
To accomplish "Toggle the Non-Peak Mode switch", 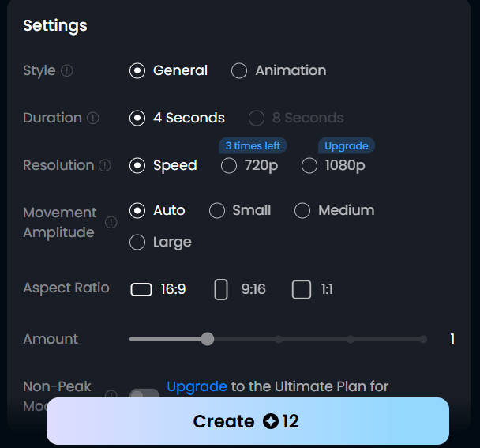I will pyautogui.click(x=144, y=393).
